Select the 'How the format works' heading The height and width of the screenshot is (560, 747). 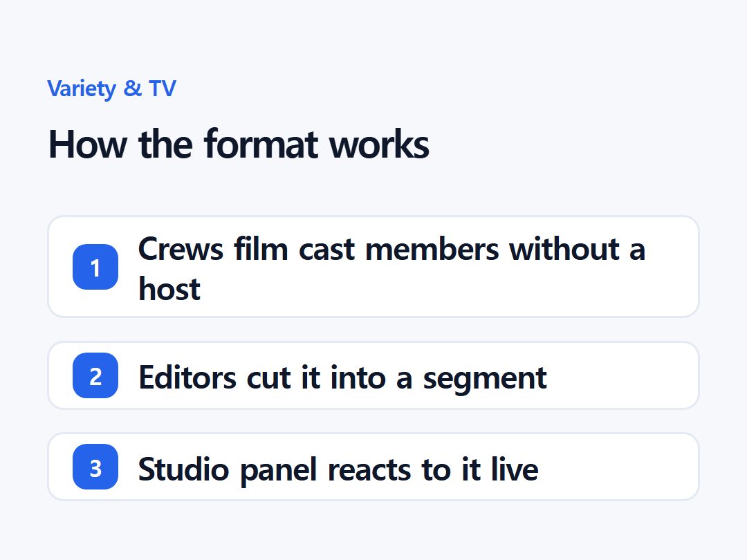tap(239, 144)
